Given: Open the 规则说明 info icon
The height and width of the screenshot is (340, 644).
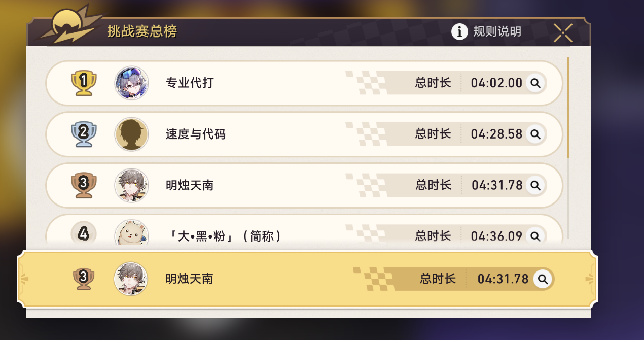Looking at the screenshot, I should click(x=459, y=32).
